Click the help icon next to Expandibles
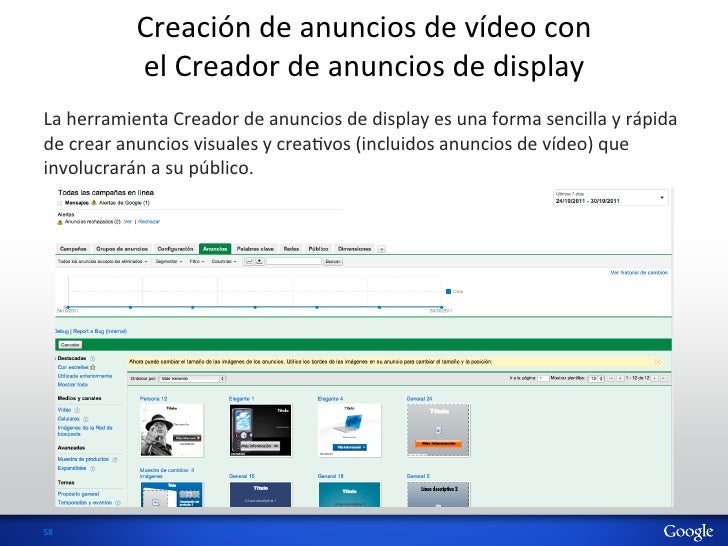This screenshot has height=546, width=728. coord(92,468)
